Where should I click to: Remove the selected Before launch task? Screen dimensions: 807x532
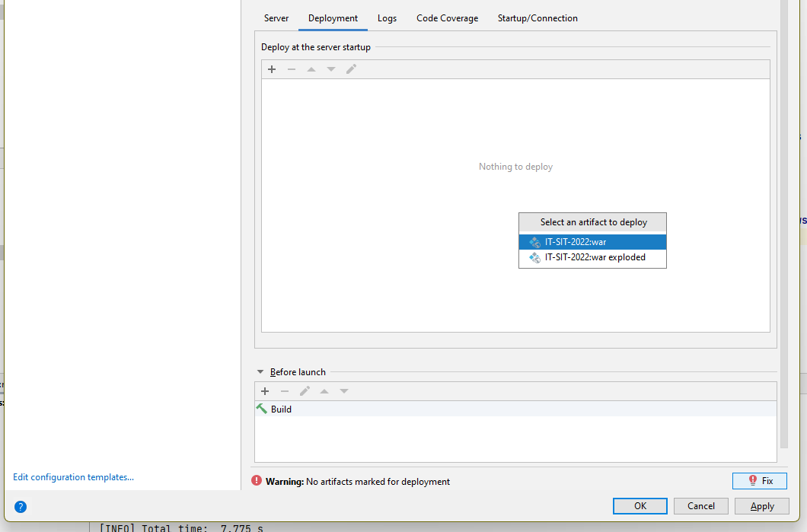point(285,391)
